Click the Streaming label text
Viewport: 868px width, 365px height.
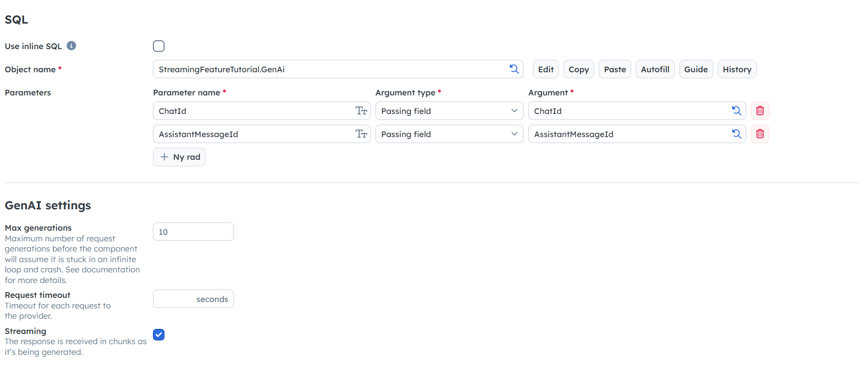point(25,331)
